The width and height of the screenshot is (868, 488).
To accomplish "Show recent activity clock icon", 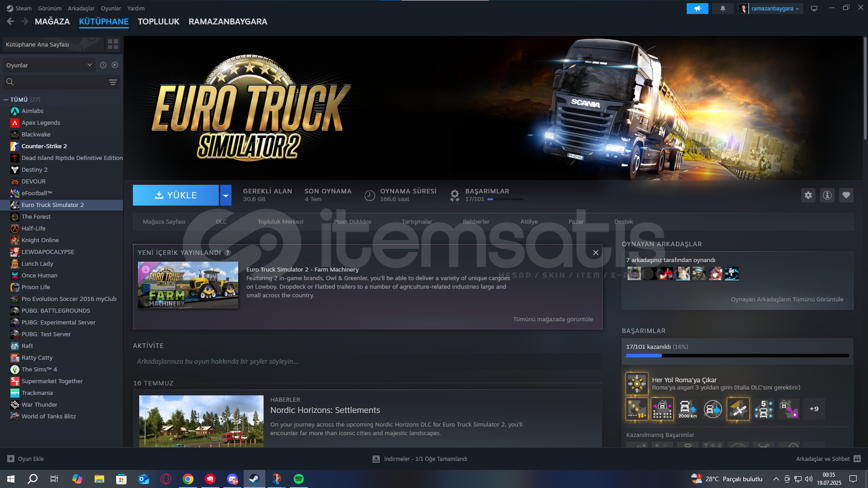I will [x=103, y=65].
